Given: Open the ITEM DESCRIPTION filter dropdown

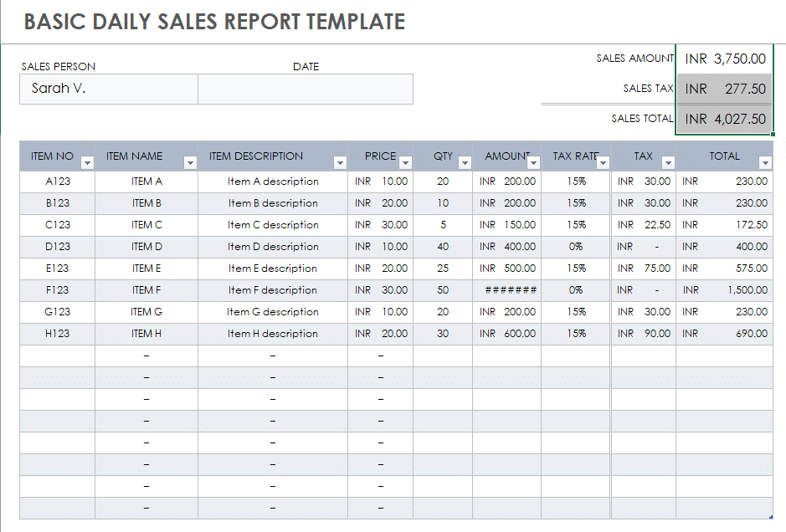Looking at the screenshot, I should point(340,161).
